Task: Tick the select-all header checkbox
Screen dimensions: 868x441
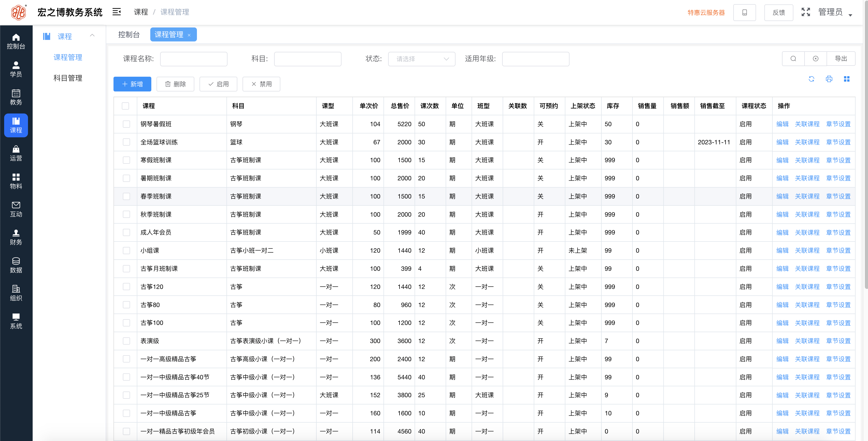Action: point(125,106)
